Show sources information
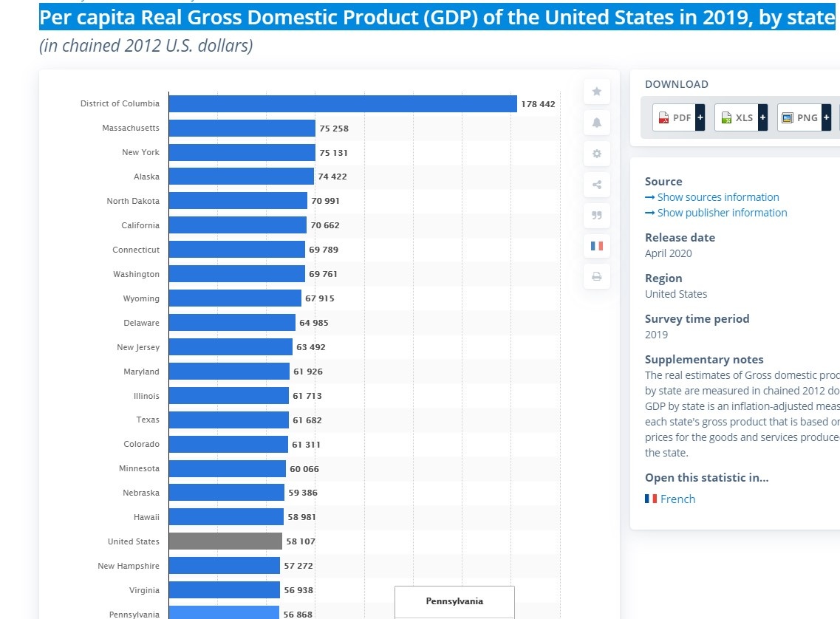The width and height of the screenshot is (840, 619). coord(717,197)
